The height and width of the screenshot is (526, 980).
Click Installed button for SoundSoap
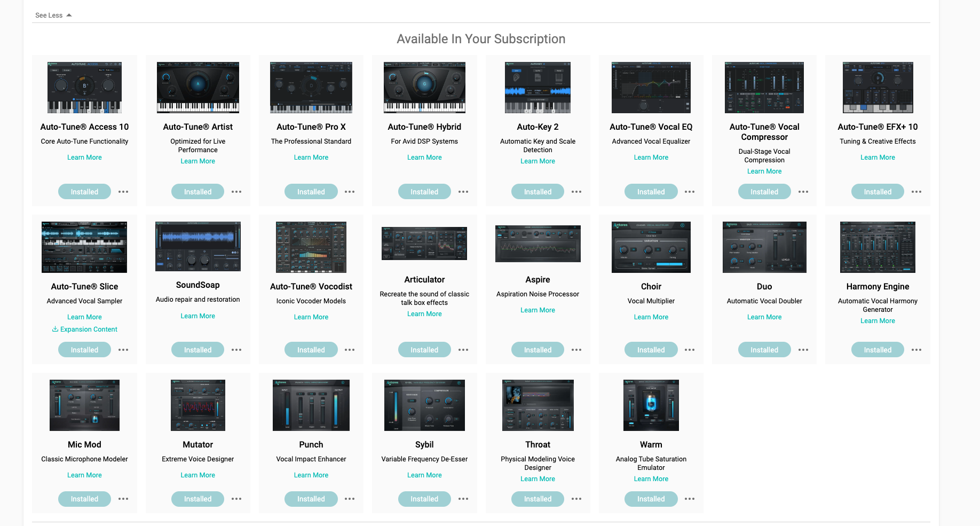pyautogui.click(x=197, y=350)
